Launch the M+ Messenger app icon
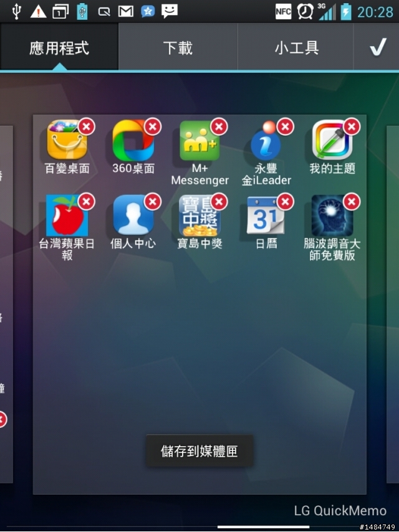Viewport: 399px width, 532px height. (x=199, y=140)
